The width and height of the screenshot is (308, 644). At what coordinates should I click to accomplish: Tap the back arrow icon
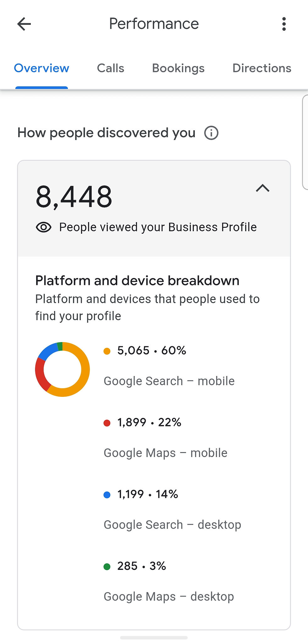[x=24, y=24]
